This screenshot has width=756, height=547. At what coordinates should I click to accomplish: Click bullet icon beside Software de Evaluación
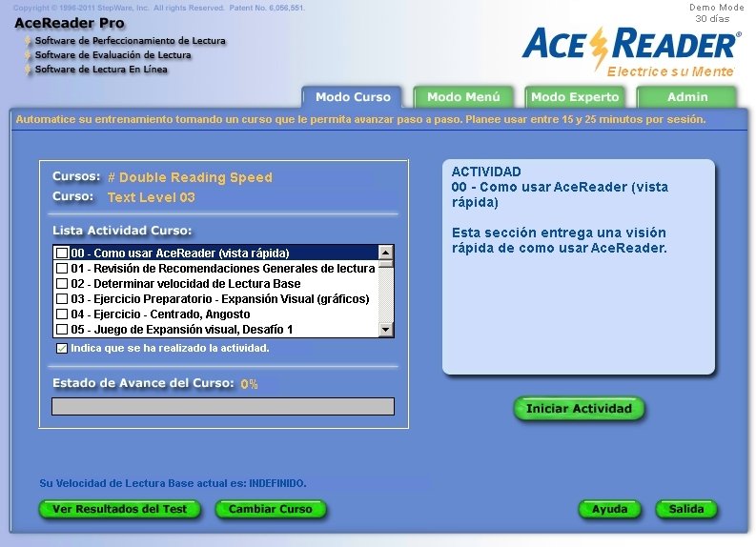point(29,55)
